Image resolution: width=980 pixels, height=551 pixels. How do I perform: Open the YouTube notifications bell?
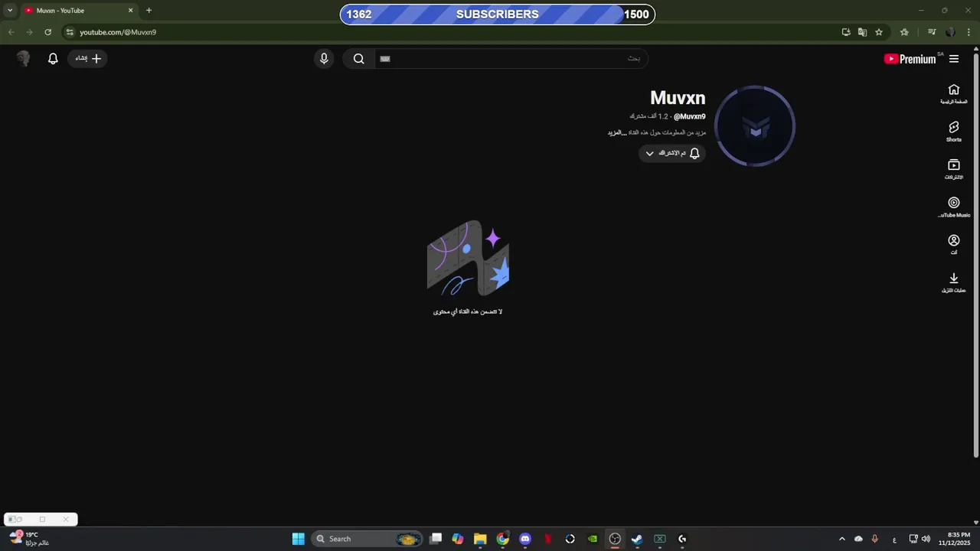[53, 58]
